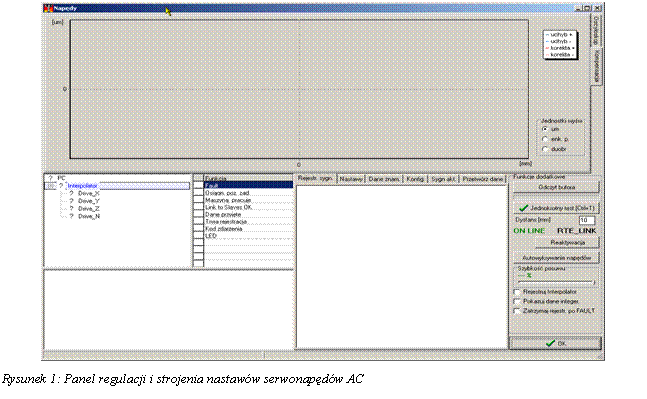
Task: Click the Napędy app icon in title bar
Action: coord(48,8)
